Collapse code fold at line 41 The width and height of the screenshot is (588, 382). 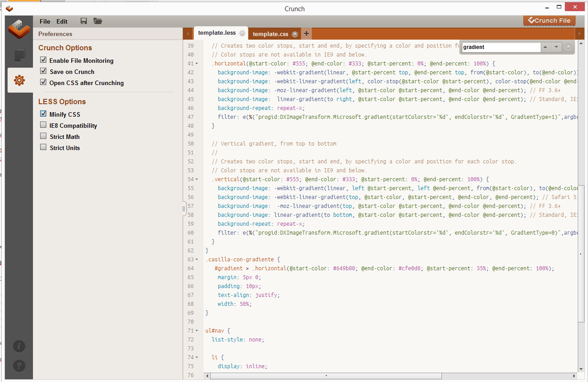click(x=197, y=64)
